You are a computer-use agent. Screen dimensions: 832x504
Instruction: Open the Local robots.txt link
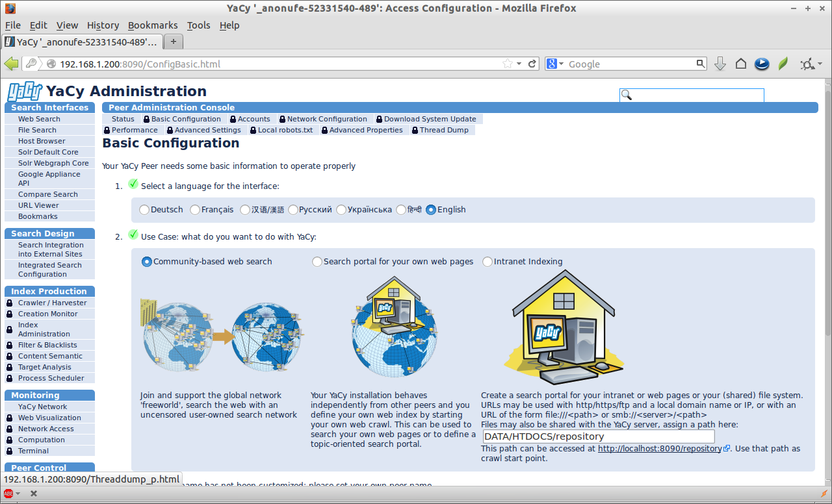click(285, 130)
